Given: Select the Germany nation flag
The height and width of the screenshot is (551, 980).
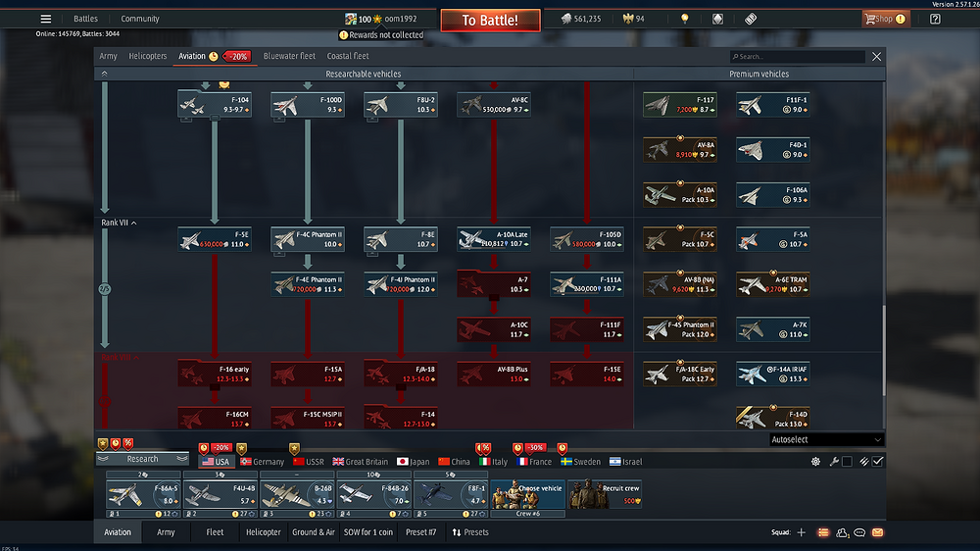Looking at the screenshot, I should [x=262, y=462].
